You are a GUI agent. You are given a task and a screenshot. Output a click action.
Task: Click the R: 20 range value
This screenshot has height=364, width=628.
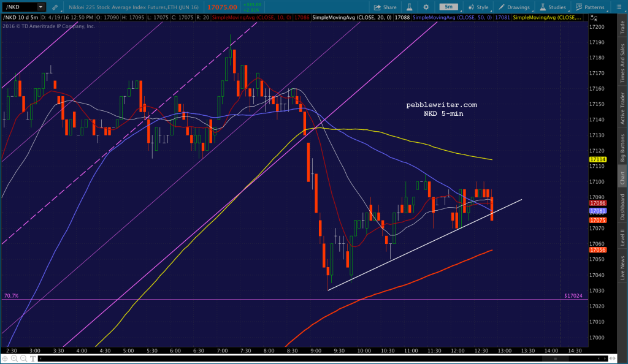tap(202, 18)
